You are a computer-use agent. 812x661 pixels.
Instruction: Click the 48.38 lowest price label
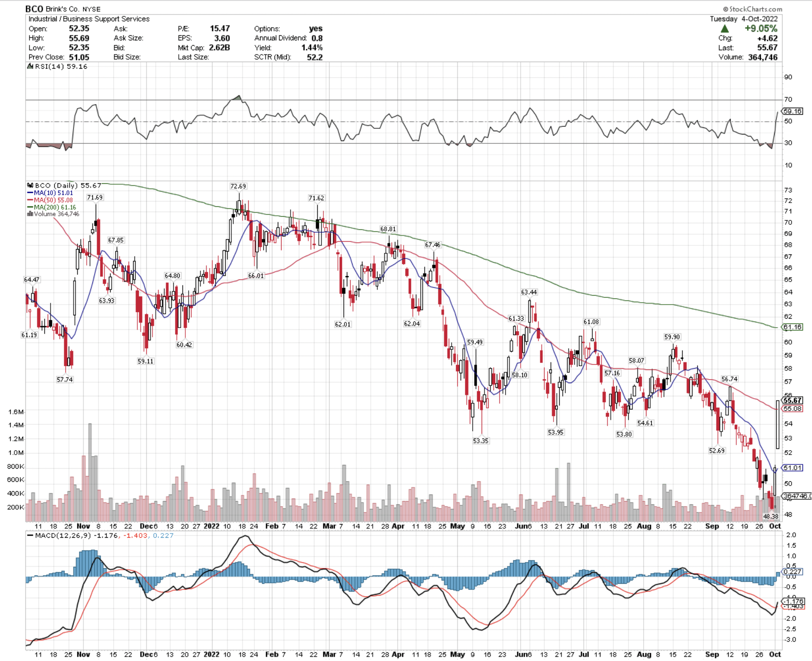pyautogui.click(x=770, y=516)
